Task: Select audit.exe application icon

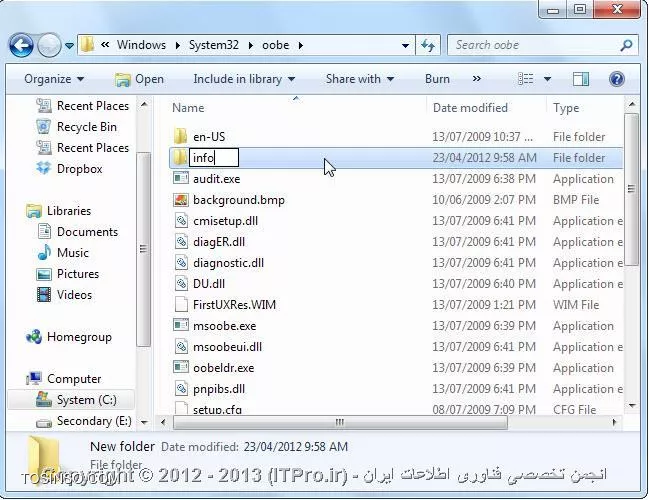Action: click(x=180, y=178)
